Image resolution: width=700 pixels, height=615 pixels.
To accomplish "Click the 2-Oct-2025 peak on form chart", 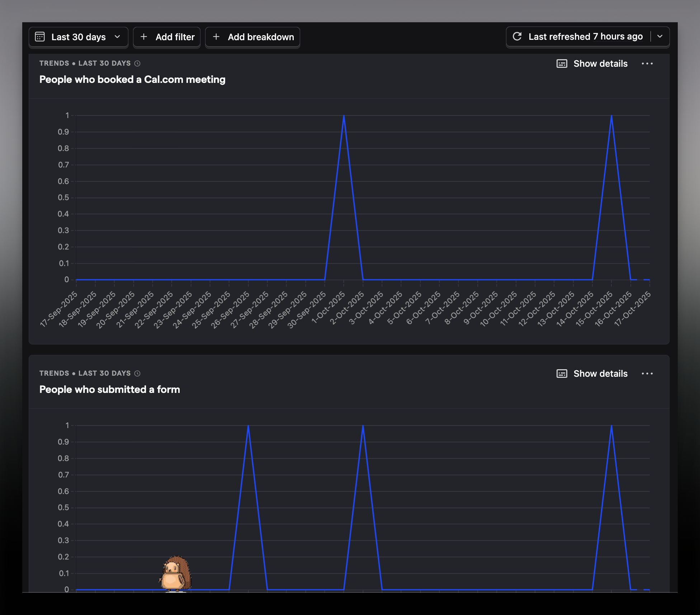I will (363, 426).
